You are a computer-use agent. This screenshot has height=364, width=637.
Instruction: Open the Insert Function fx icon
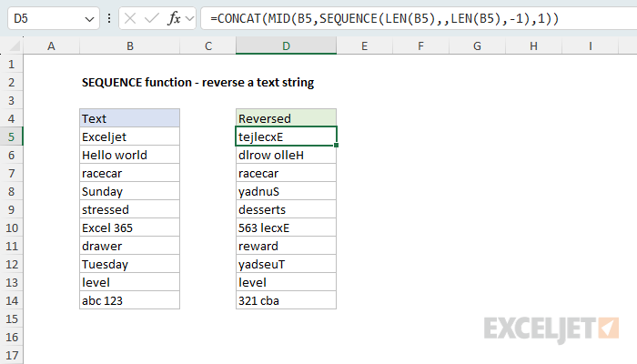pyautogui.click(x=174, y=18)
